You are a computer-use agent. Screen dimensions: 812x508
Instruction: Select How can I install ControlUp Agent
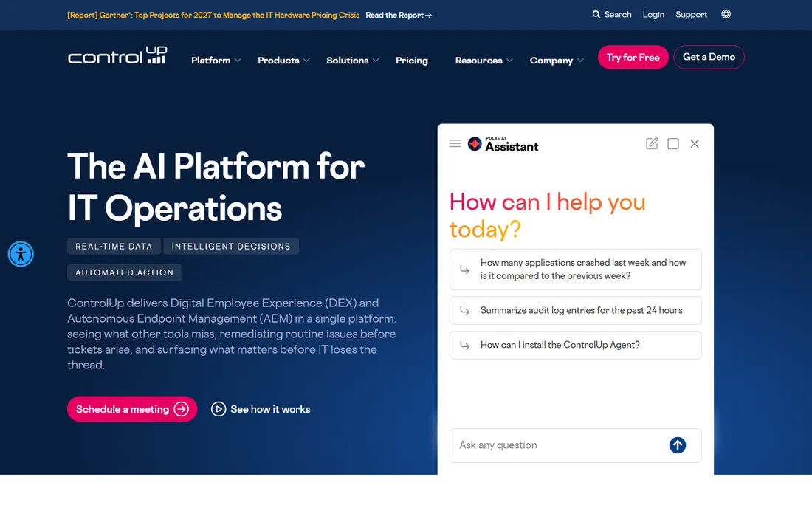575,345
